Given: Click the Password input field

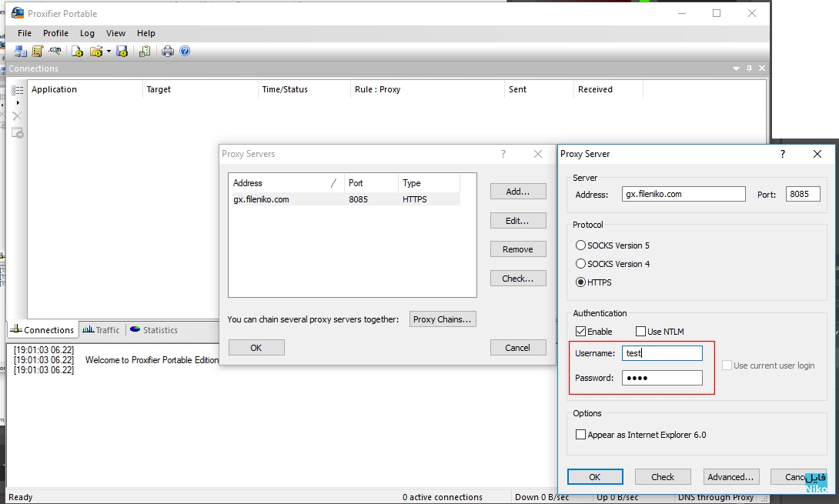Looking at the screenshot, I should (662, 378).
